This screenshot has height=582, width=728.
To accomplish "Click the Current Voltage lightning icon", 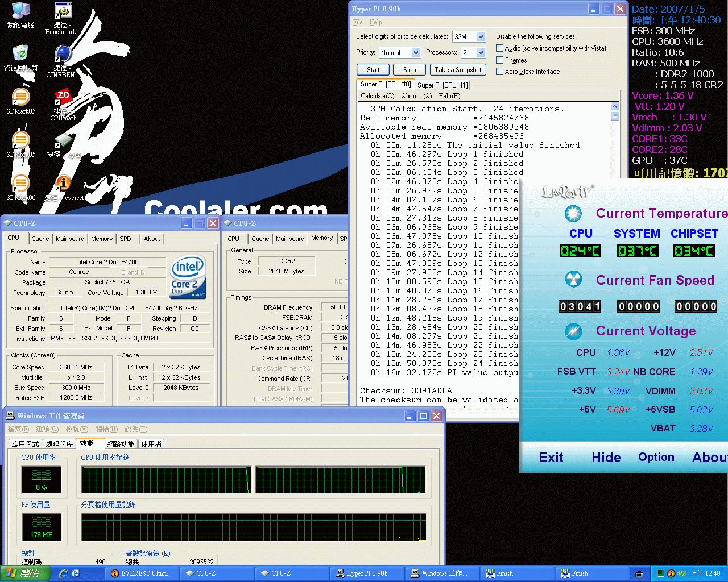I will (573, 331).
